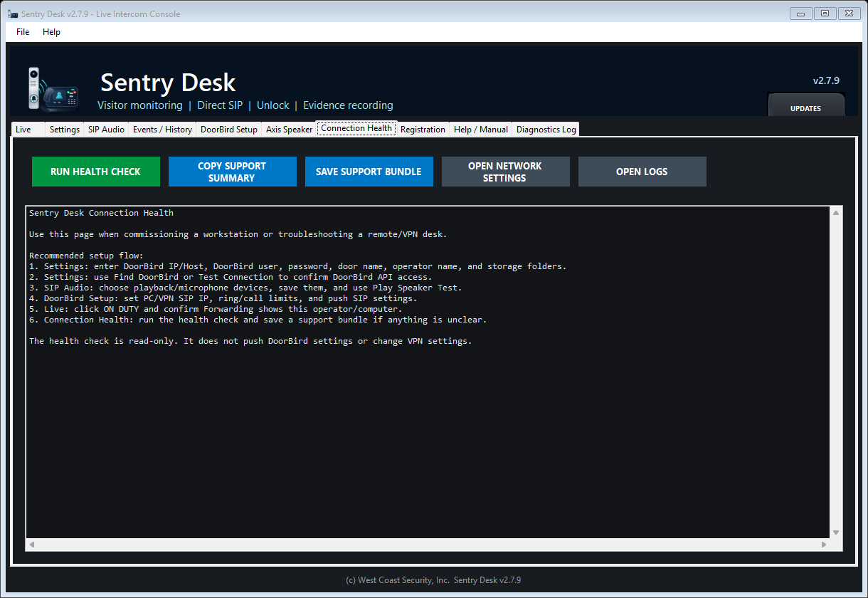Click the Open Logs button
Viewport: 868px width, 598px height.
click(642, 172)
